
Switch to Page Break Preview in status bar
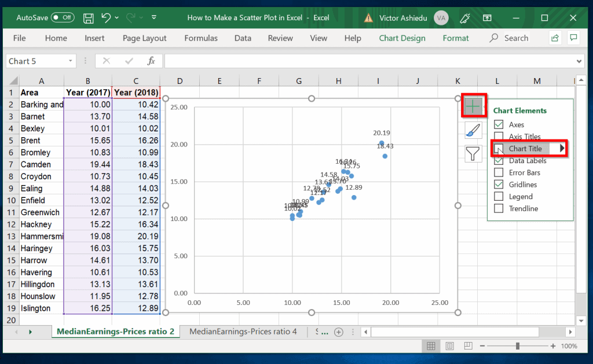click(468, 345)
